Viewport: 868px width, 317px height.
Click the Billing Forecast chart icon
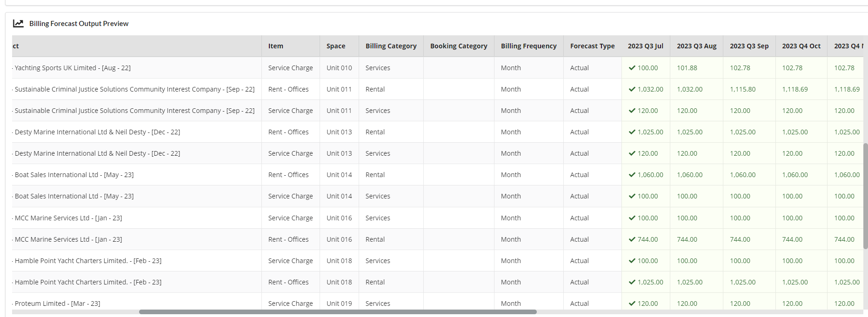pos(18,23)
